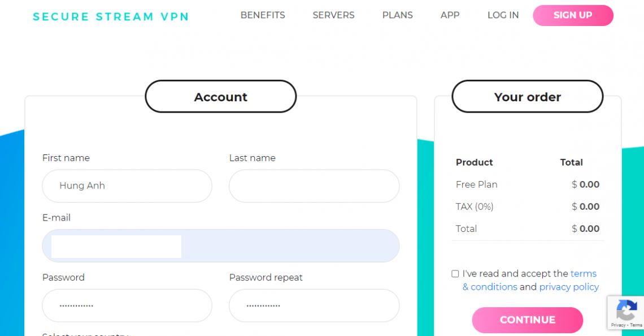The width and height of the screenshot is (644, 336).
Task: Click the Free Plan row in Your order
Action: tap(476, 184)
